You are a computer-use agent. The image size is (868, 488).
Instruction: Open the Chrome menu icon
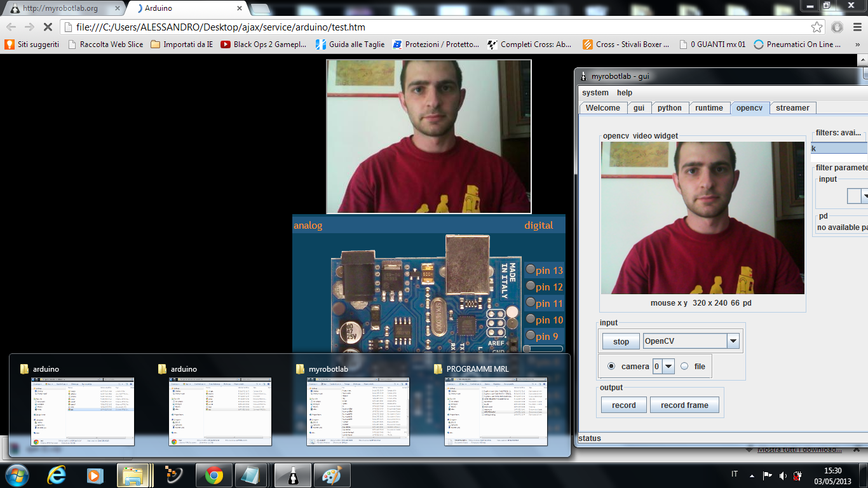[x=856, y=27]
